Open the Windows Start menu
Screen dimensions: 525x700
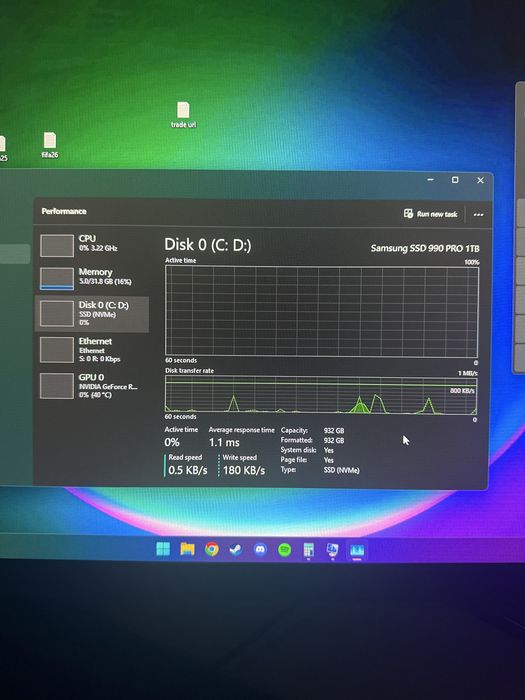click(163, 549)
